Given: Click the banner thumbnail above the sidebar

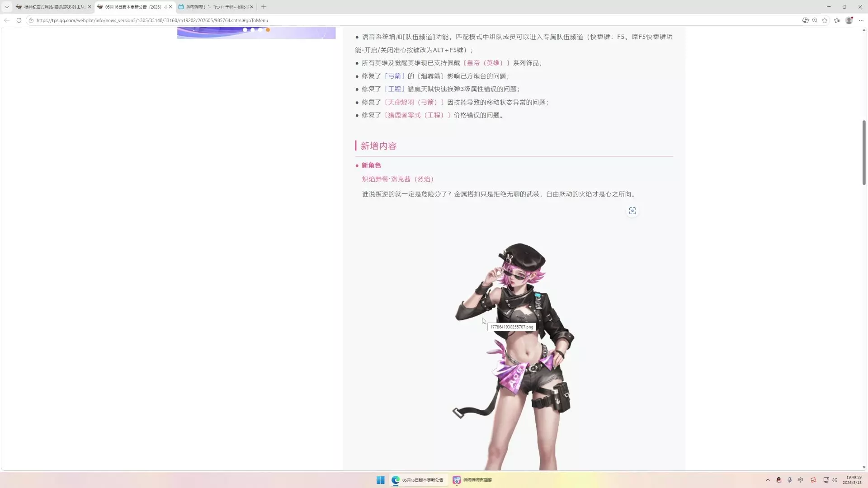Looking at the screenshot, I should click(x=256, y=33).
